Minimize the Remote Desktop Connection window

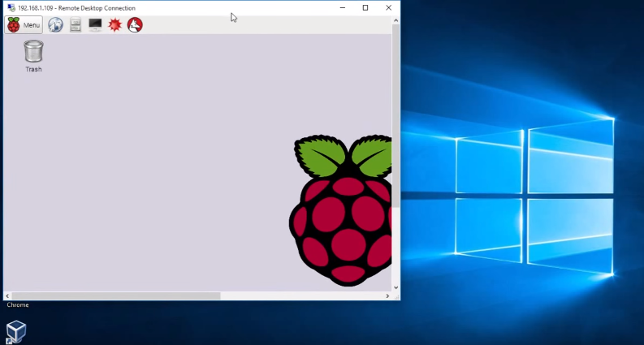point(343,8)
